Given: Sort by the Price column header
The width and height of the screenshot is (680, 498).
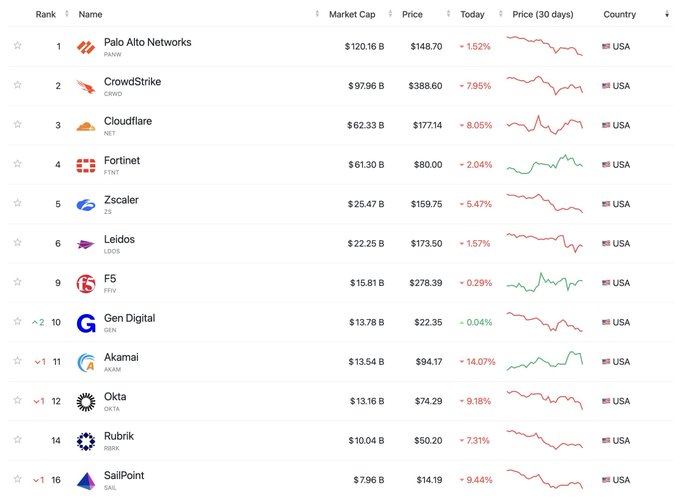Looking at the screenshot, I should click(412, 15).
